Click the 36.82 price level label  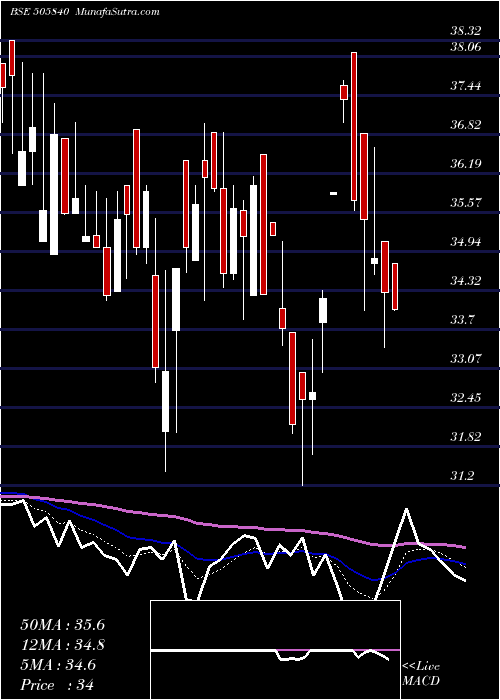coord(466,125)
